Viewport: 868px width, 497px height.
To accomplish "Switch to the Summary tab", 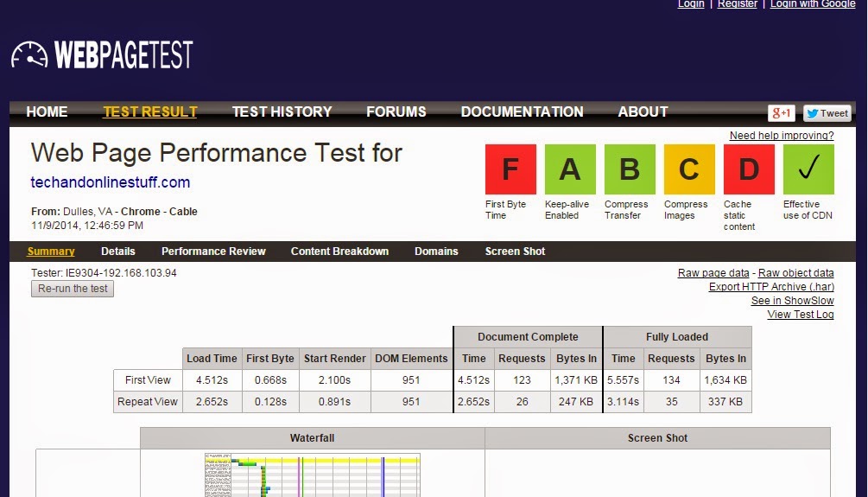I will point(51,251).
